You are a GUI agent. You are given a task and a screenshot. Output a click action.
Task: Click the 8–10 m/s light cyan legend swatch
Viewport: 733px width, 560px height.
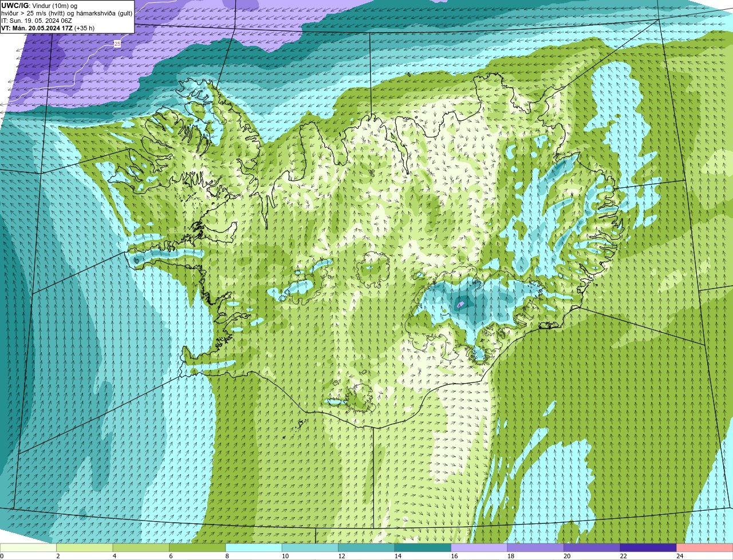point(254,547)
